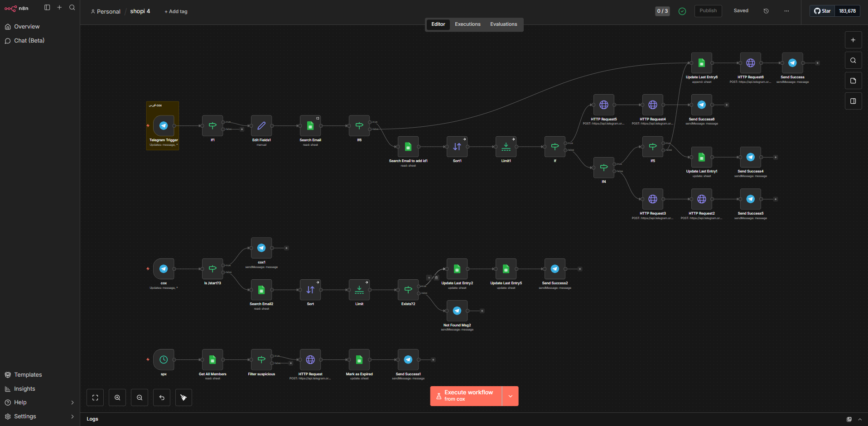Click the Sort1 node icon
The height and width of the screenshot is (426, 868).
click(457, 147)
